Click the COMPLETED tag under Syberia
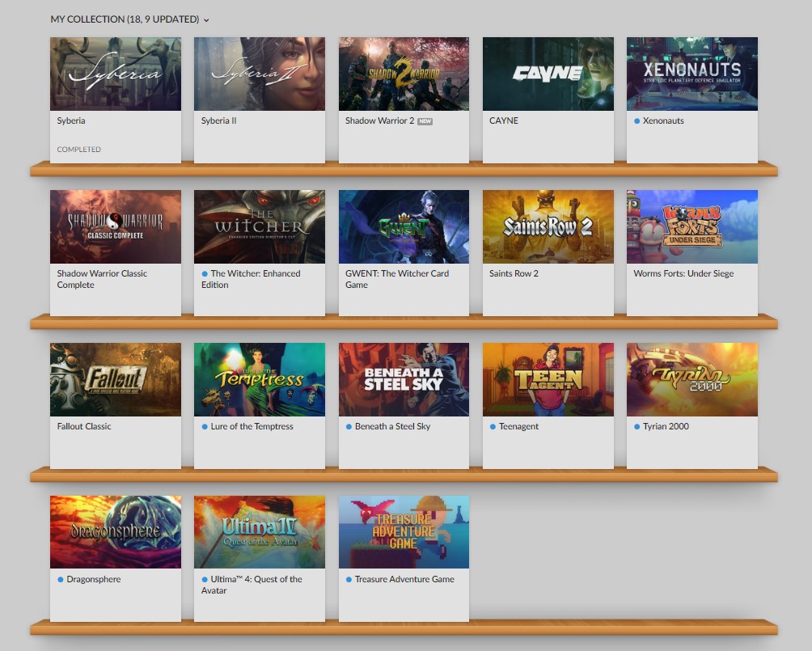The width and height of the screenshot is (812, 651). [x=78, y=149]
